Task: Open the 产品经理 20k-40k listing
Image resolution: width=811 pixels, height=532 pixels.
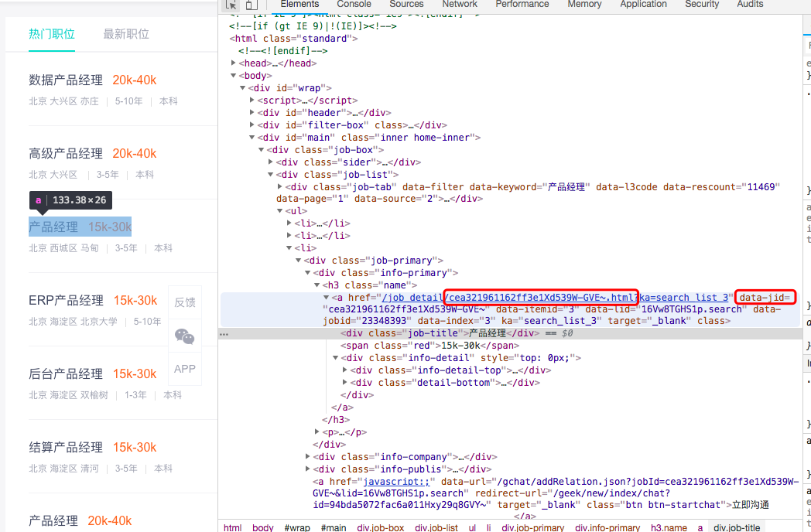Action: tap(80, 520)
